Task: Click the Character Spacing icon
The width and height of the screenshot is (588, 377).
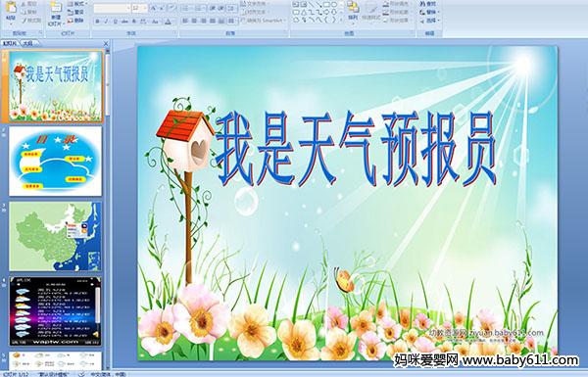Action: click(144, 22)
